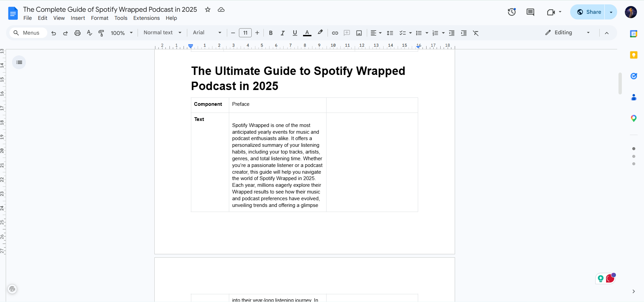
Task: Toggle bold formatting
Action: pos(271,33)
